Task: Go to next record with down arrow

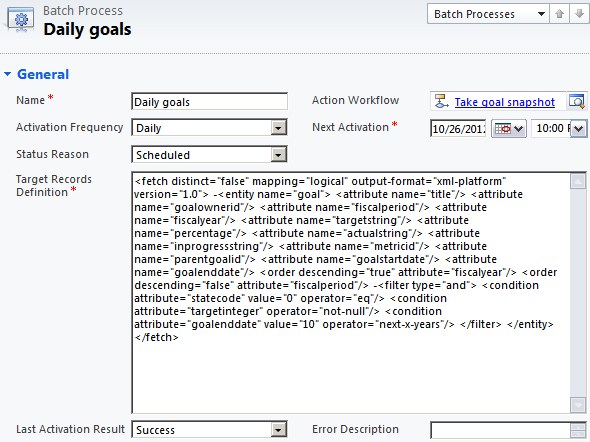Action: coord(579,14)
